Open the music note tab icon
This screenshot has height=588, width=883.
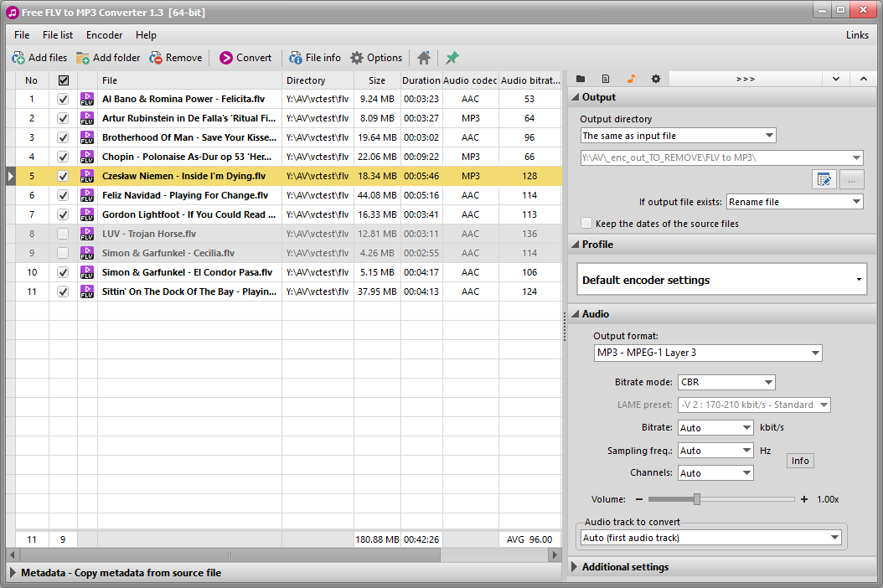coord(631,79)
